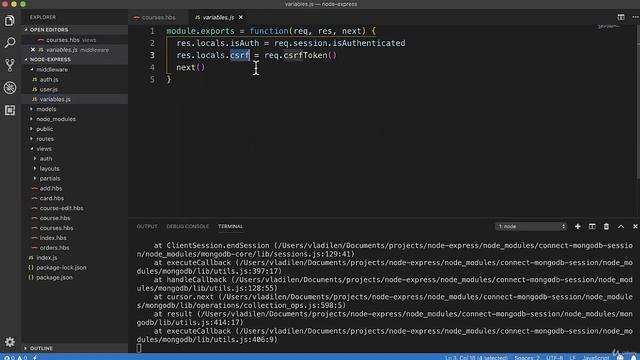Expand the routes folder
640x360 pixels.
pyautogui.click(x=45, y=139)
